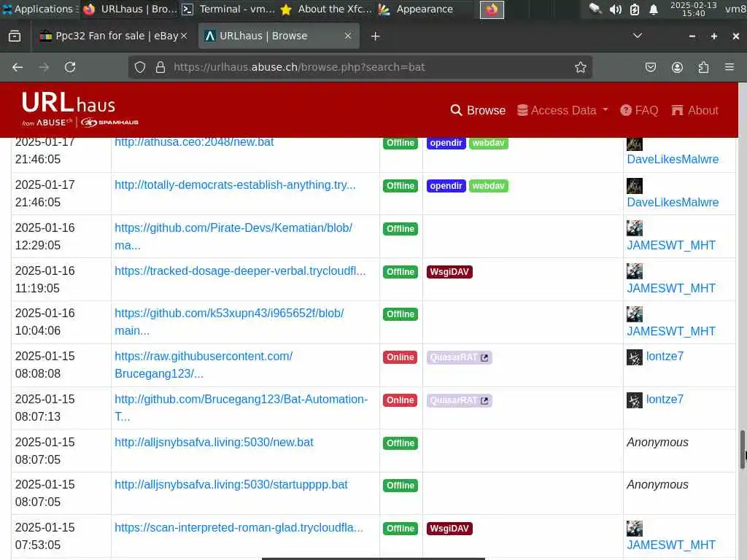Click the tracking protection shield icon
The image size is (747, 560).
pyautogui.click(x=139, y=67)
